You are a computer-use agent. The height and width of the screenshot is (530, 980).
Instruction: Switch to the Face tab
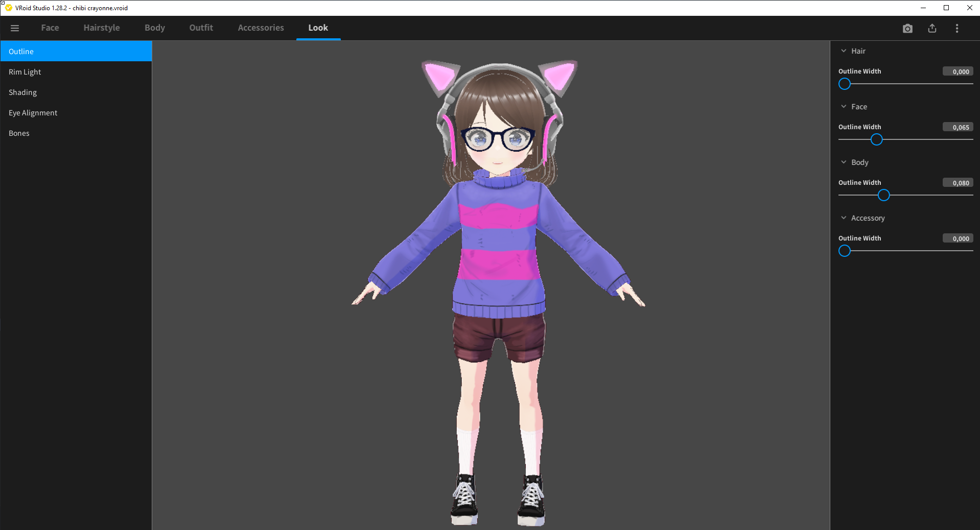(x=50, y=28)
